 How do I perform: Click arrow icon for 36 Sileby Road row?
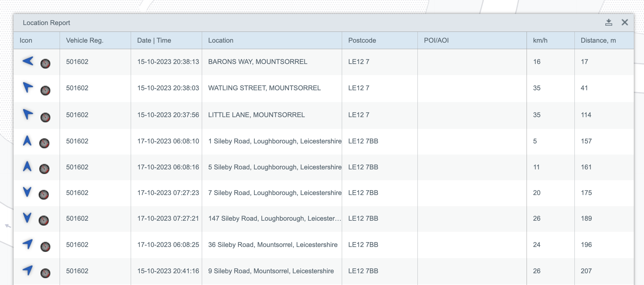28,244
